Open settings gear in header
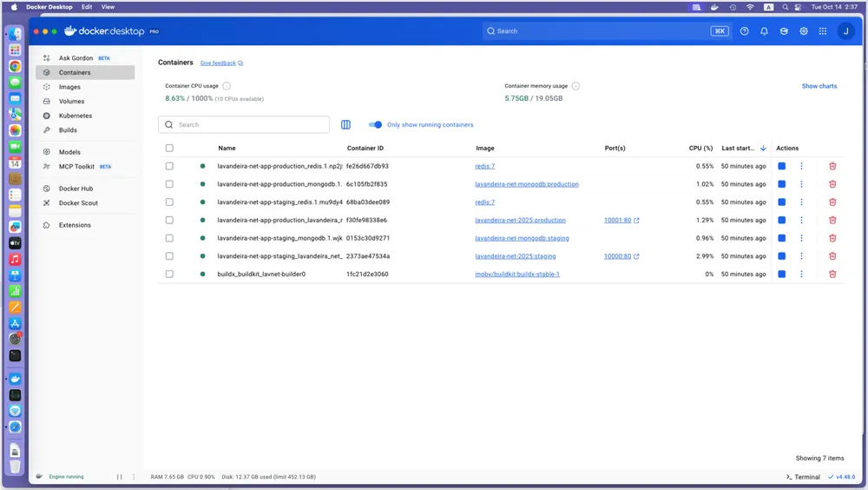This screenshot has height=490, width=868. click(x=804, y=31)
